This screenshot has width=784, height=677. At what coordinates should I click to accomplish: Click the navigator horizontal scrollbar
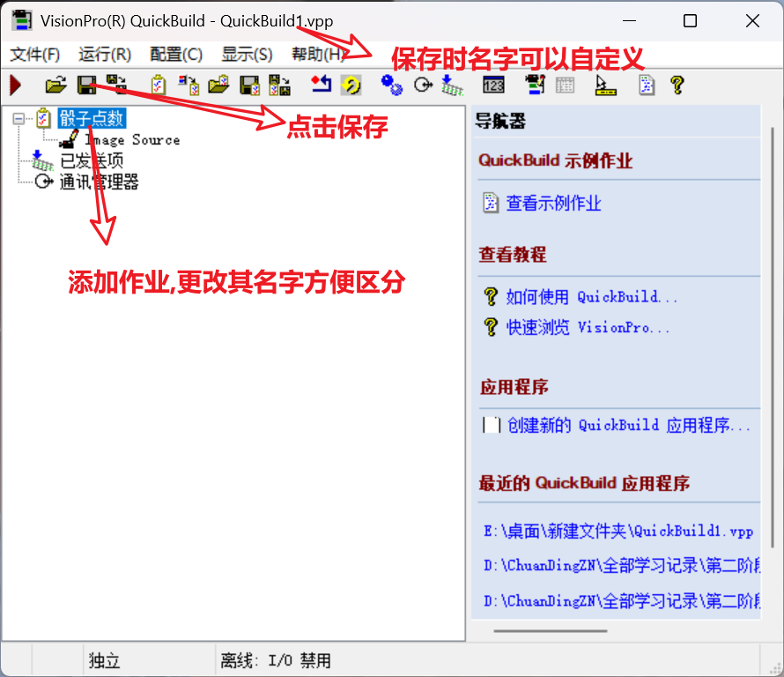[x=551, y=631]
